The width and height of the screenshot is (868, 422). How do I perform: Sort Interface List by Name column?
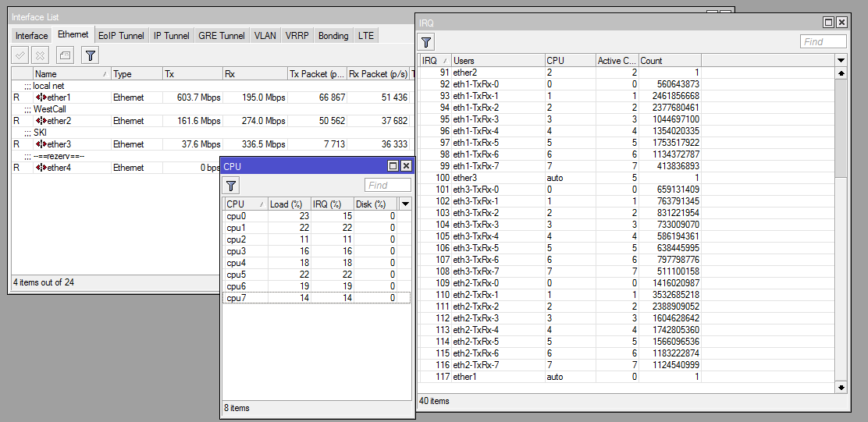point(70,74)
